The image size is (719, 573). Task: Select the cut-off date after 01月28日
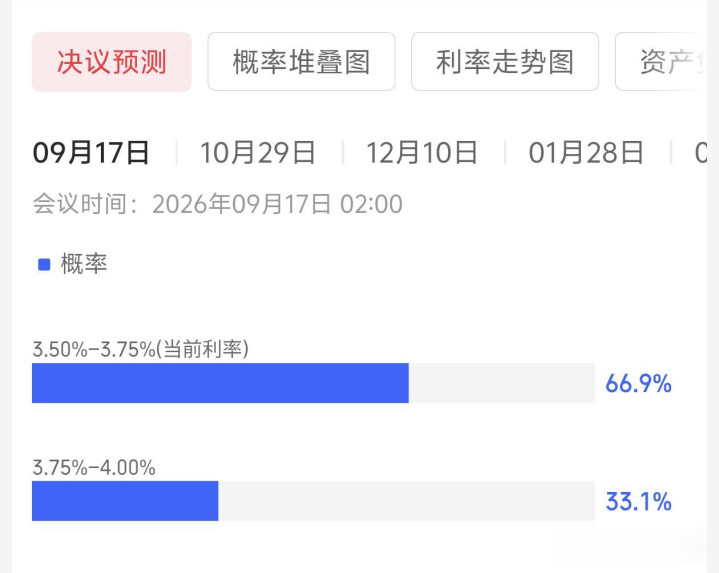coord(701,153)
